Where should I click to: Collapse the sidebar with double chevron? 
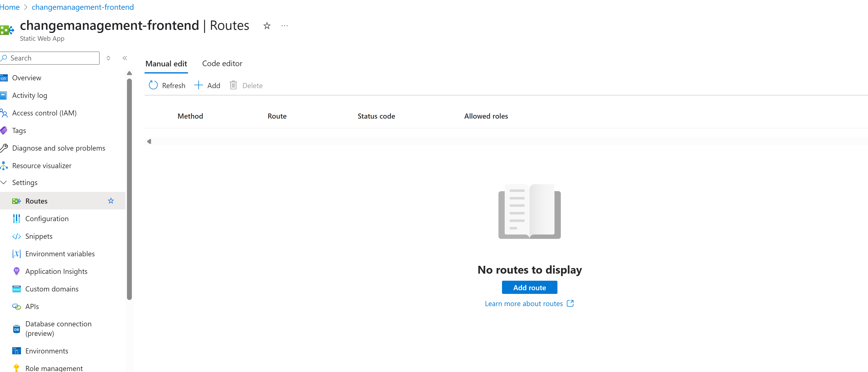[125, 58]
